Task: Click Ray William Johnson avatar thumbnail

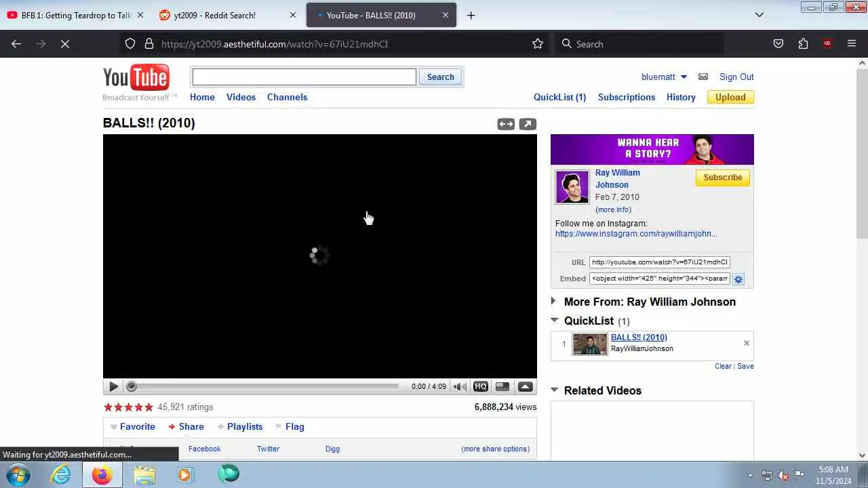Action: point(572,187)
